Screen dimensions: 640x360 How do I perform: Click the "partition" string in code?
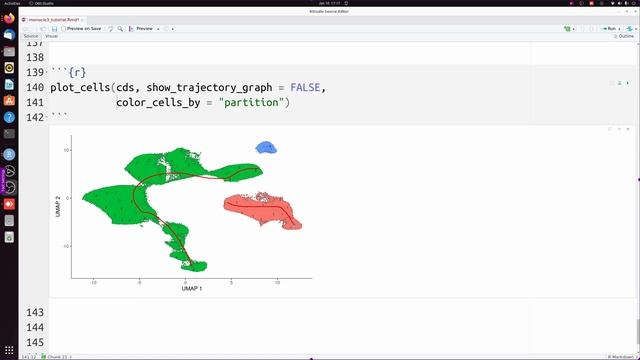(251, 102)
